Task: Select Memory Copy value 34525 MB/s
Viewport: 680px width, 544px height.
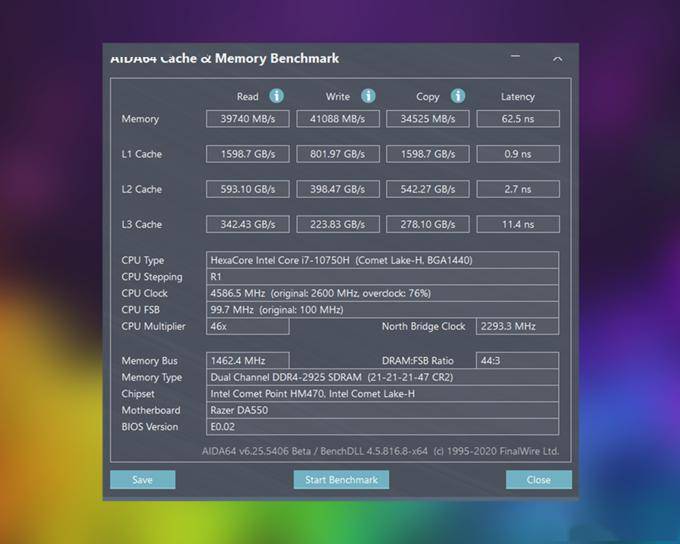Action: (428, 119)
